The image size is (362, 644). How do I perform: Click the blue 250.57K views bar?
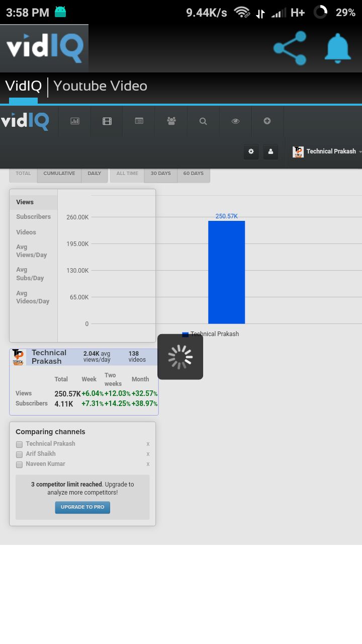pos(226,272)
